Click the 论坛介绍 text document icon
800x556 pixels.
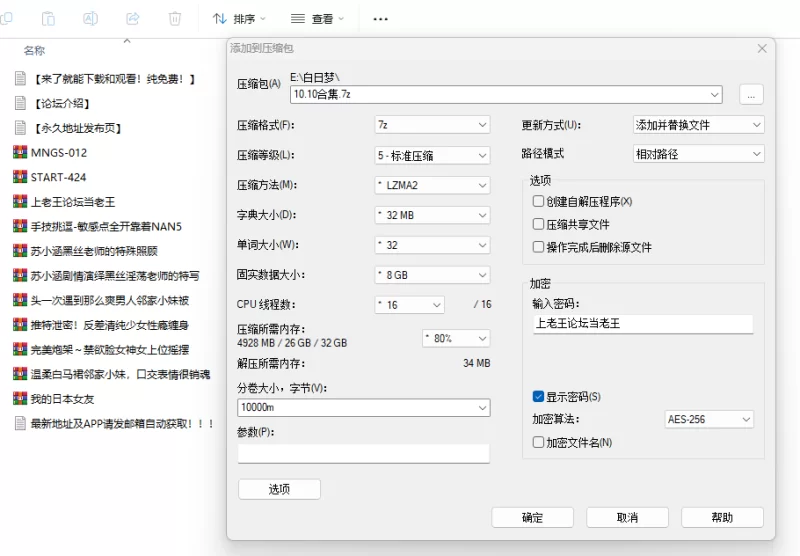[x=19, y=103]
